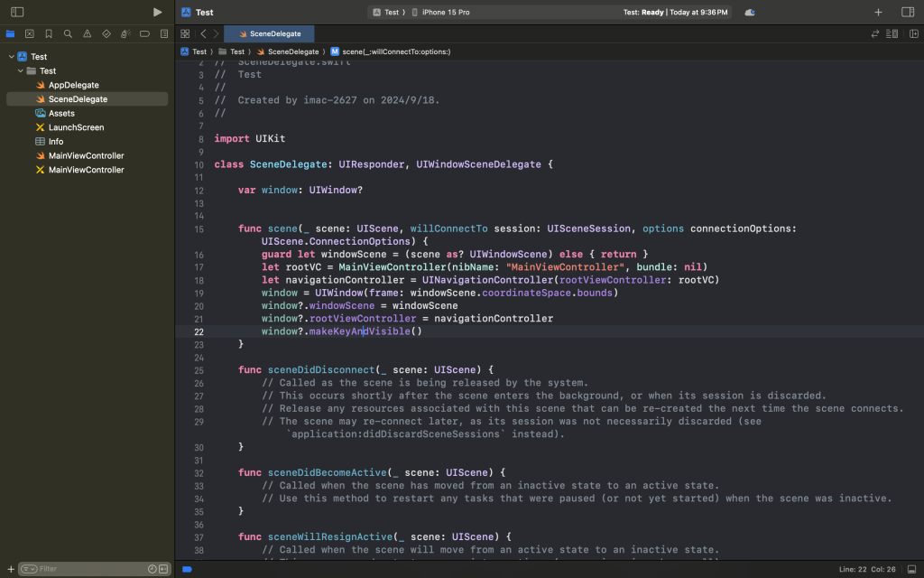Click the rootViewController property on line 21
924x578 pixels.
click(x=363, y=319)
